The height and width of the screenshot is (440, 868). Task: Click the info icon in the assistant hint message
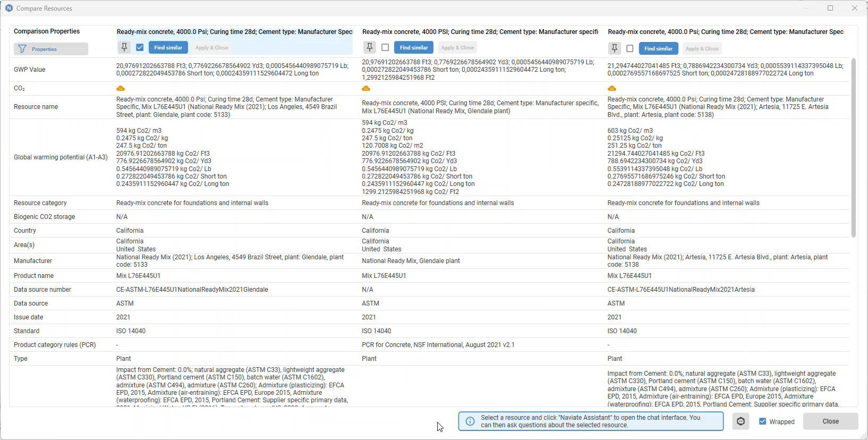470,421
